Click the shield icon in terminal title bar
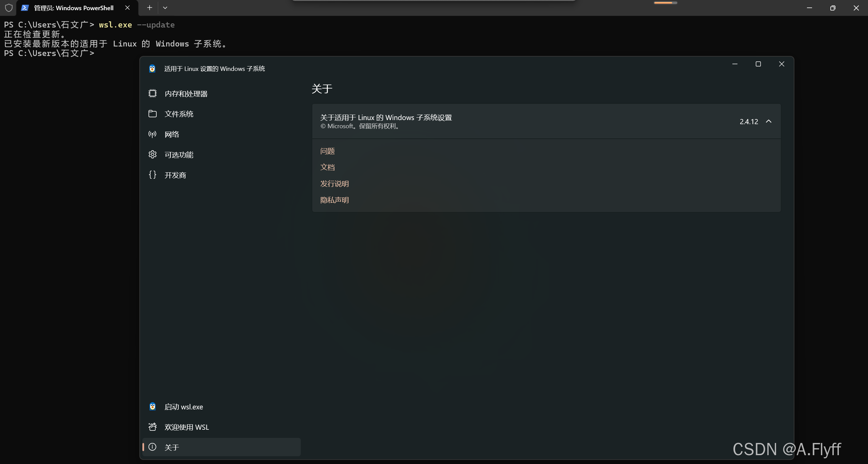 [x=9, y=8]
